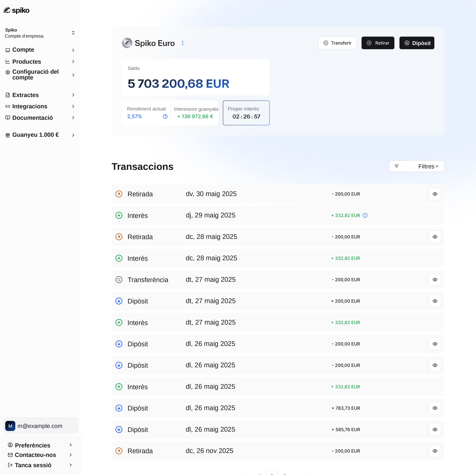The image size is (476, 475).
Task: Click the Dipòsit button in the header
Action: click(x=417, y=43)
